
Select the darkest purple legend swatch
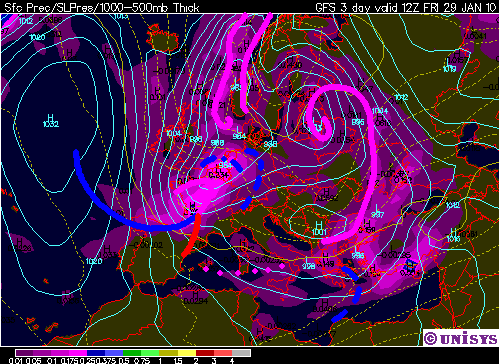tap(24, 353)
